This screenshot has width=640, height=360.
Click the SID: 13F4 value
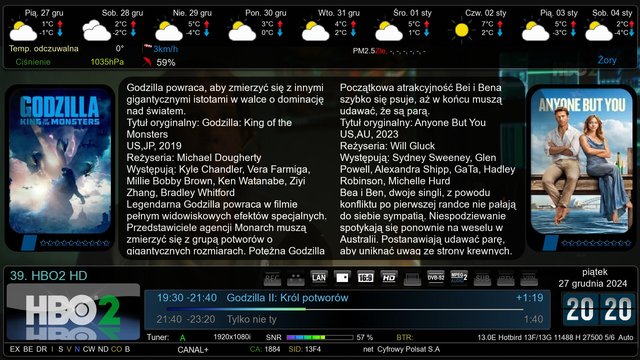pos(304,349)
